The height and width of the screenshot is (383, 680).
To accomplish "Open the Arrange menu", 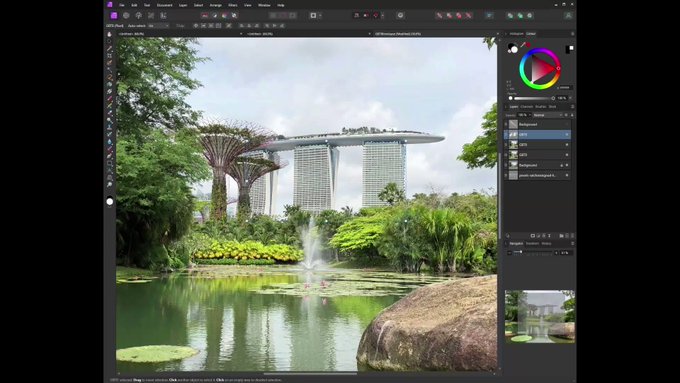I will click(216, 5).
